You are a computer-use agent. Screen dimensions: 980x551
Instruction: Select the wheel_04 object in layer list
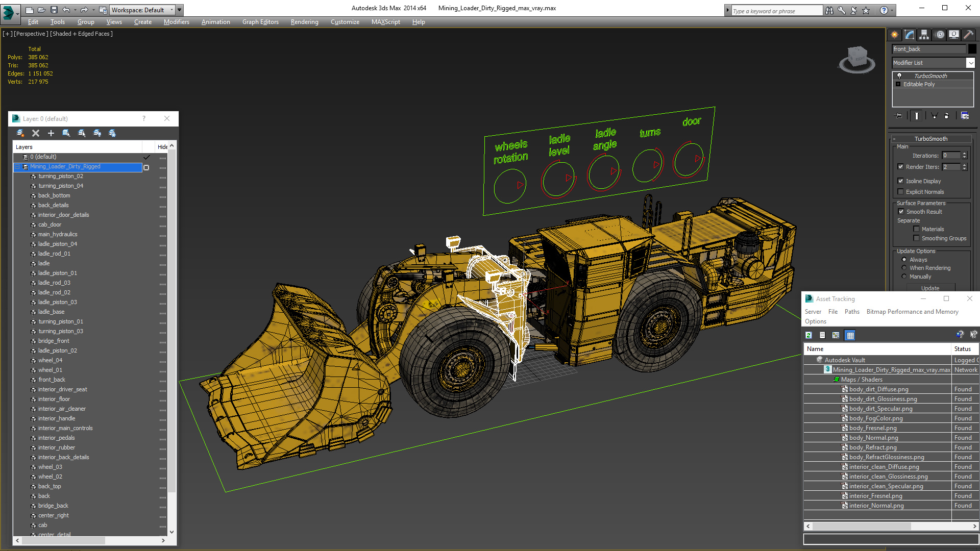(50, 360)
